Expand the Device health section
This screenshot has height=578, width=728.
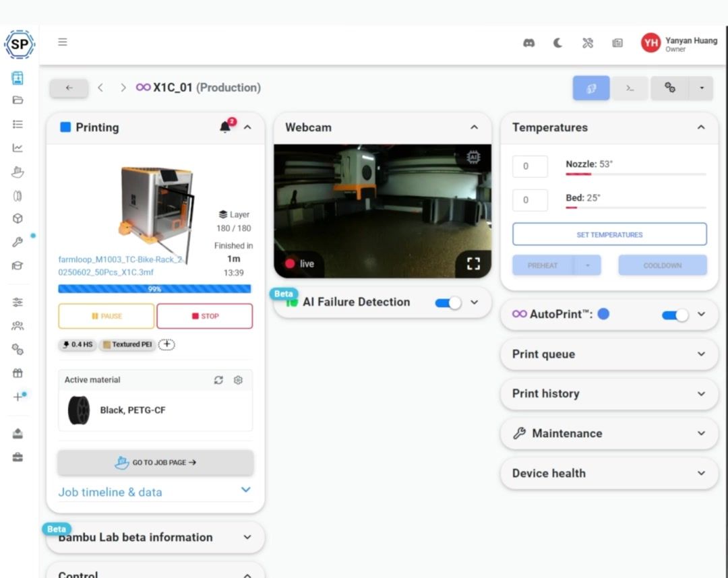[x=701, y=473]
